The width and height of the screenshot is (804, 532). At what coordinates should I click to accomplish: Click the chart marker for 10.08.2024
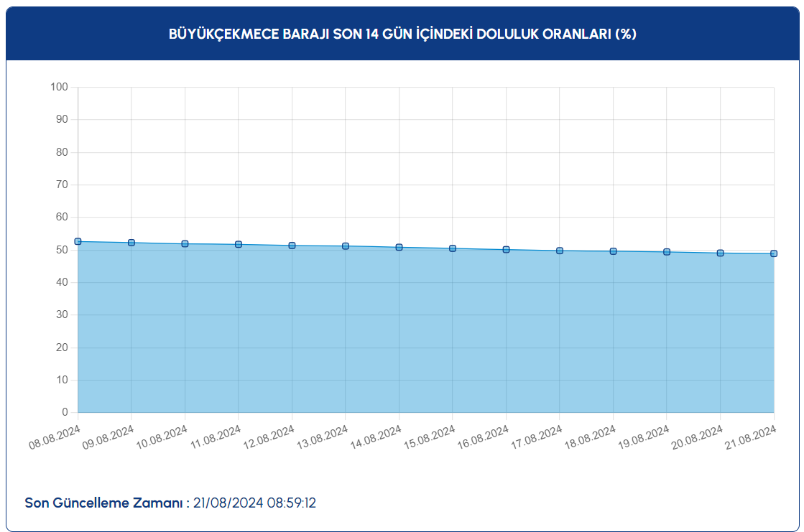[x=185, y=244]
